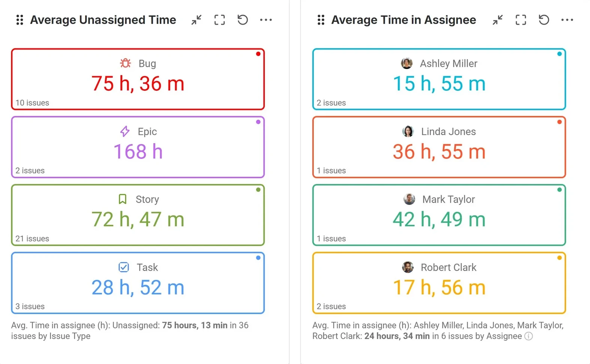The image size is (590, 364).
Task: Open '1 issues' on Mark Taylor card
Action: (x=331, y=239)
